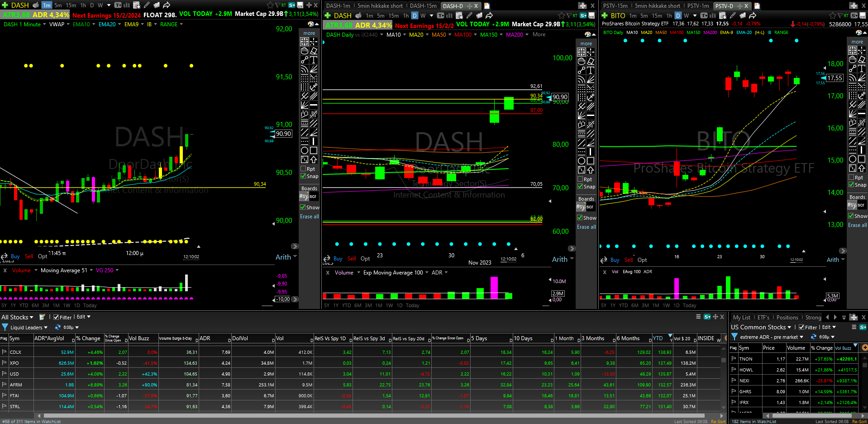Viewport: 868px width, 424px height.
Task: Toggle Show checkbox in left chart drawing toolbar
Action: [x=303, y=207]
